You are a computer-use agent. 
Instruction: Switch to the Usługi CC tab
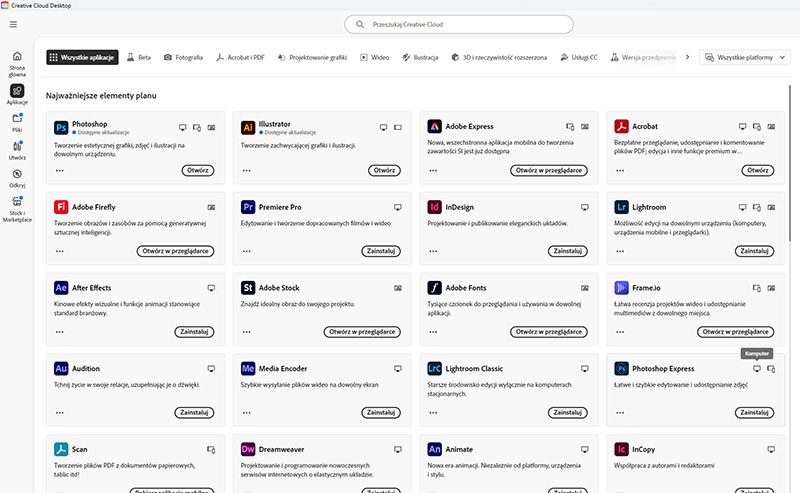pos(579,57)
